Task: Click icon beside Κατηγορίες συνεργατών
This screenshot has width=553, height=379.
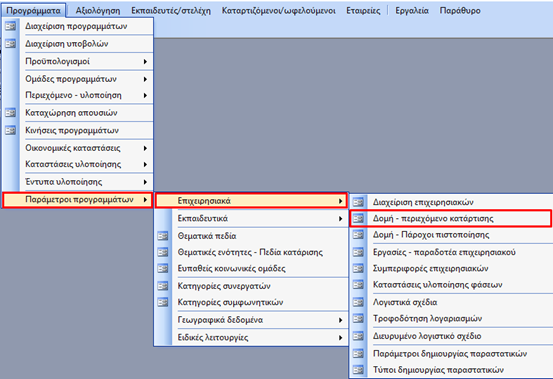Action: (163, 286)
